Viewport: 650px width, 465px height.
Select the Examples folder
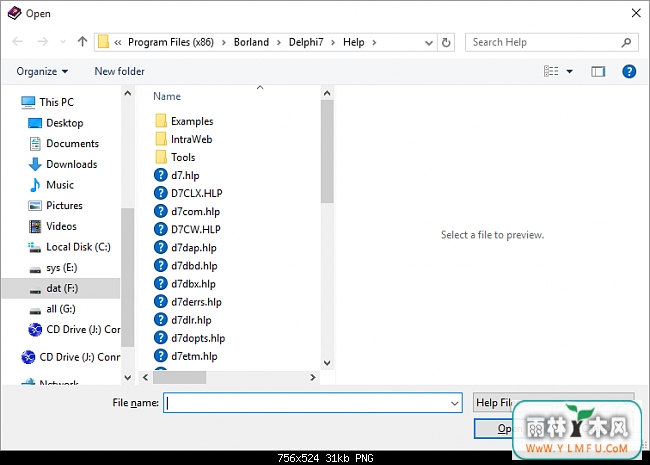click(192, 121)
